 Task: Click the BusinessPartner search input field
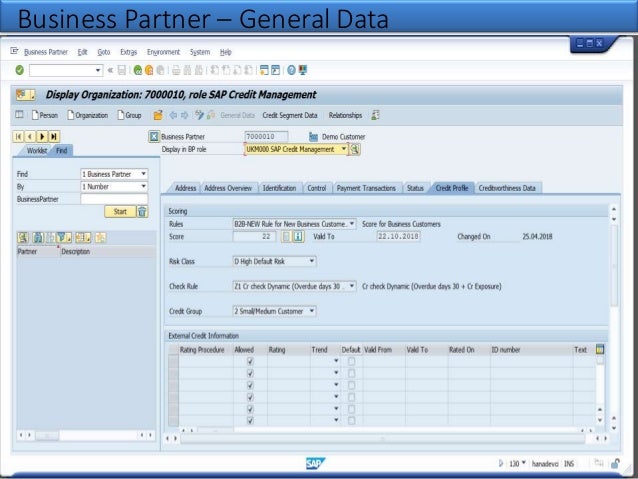114,199
